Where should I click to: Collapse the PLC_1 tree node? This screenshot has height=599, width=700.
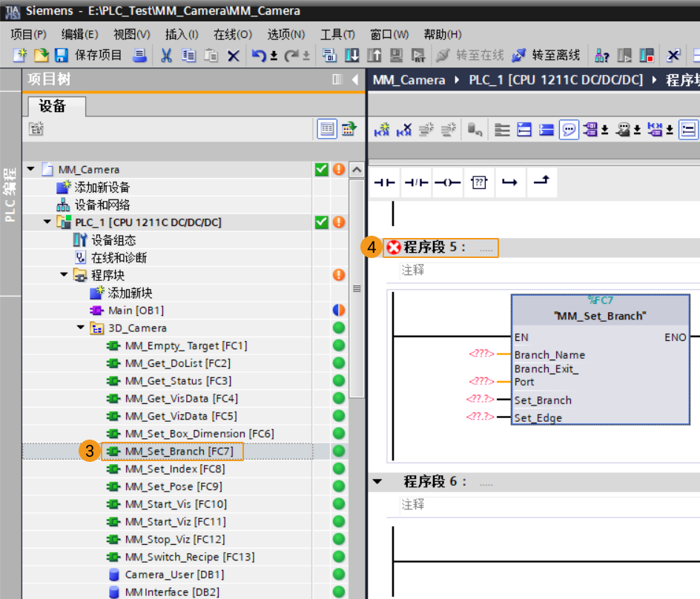tap(47, 222)
